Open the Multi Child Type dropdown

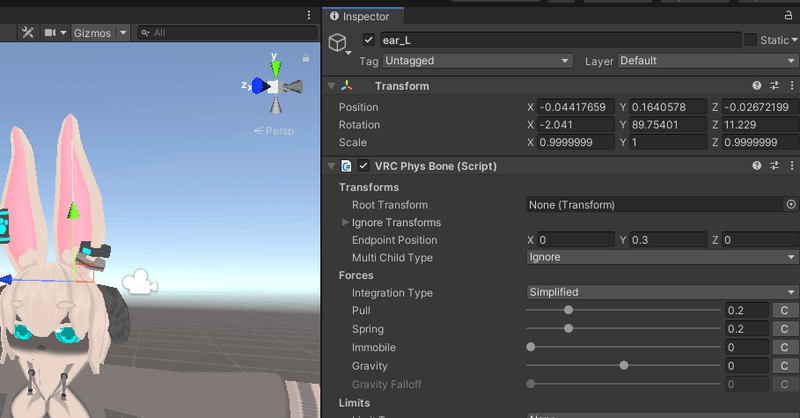coord(662,257)
